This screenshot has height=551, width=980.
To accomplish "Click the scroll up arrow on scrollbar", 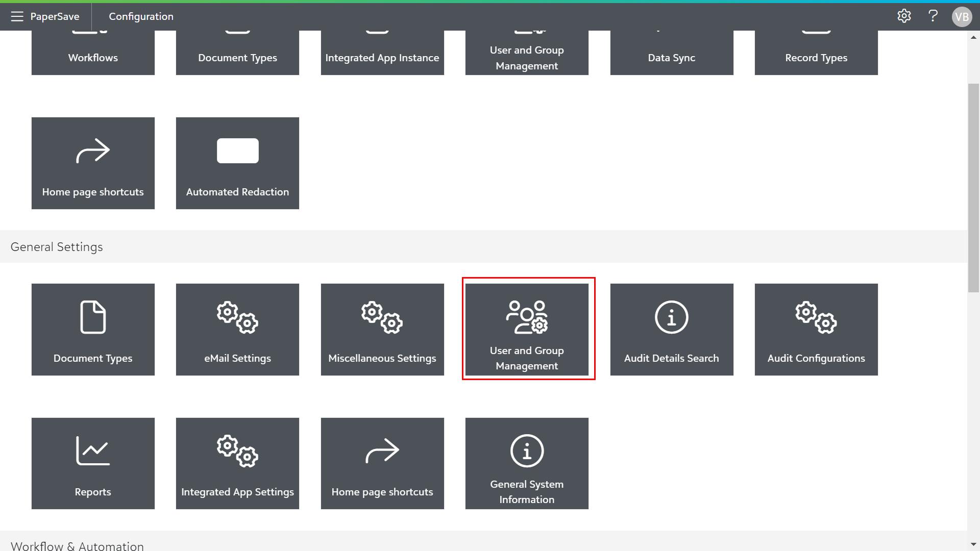I will [973, 37].
